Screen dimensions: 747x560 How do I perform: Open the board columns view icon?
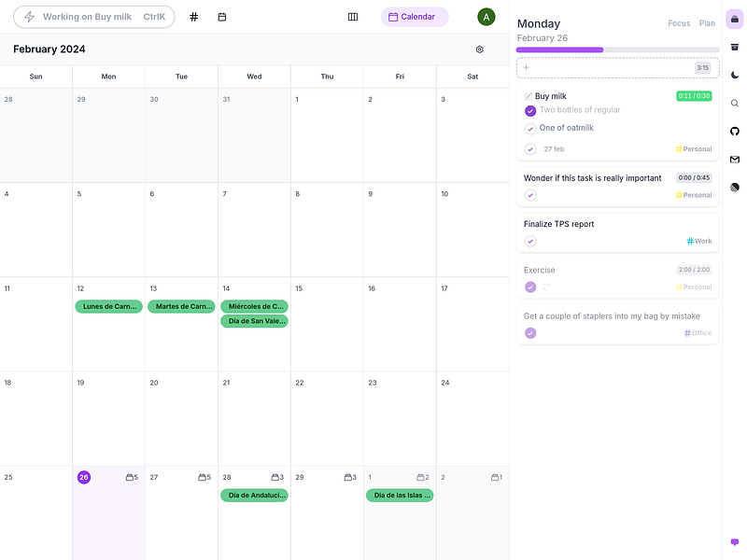[353, 17]
